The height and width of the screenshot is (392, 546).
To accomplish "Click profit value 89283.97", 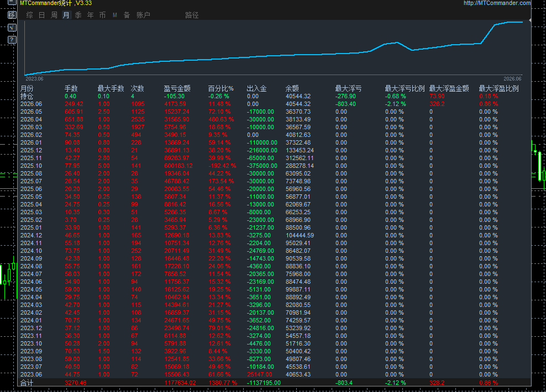I will pyautogui.click(x=177, y=158).
